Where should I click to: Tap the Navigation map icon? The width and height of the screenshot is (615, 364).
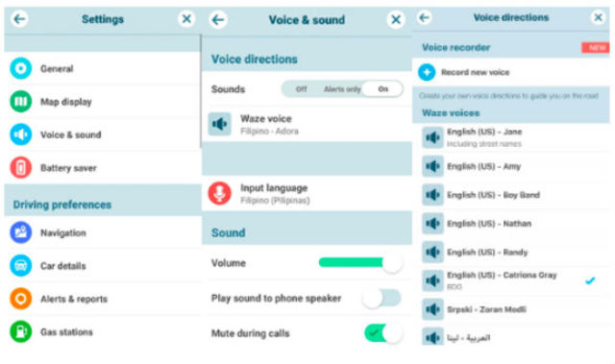[21, 232]
